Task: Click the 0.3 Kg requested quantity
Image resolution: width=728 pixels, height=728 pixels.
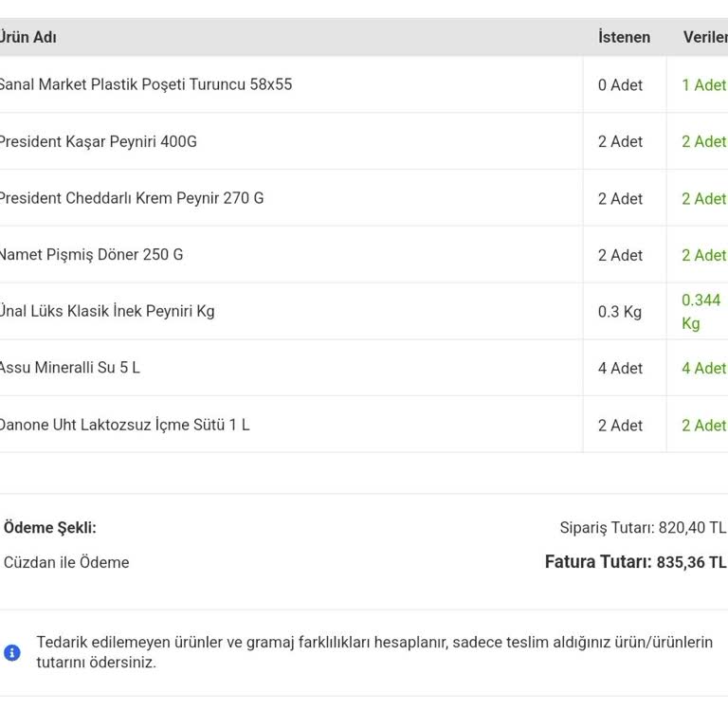Action: coord(620,311)
